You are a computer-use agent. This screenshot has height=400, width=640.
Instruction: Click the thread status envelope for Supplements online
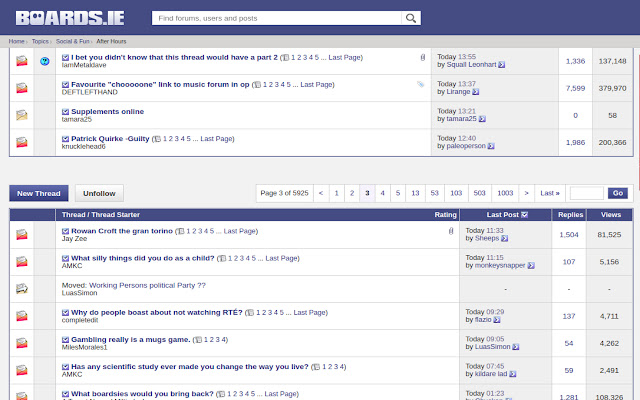coord(22,115)
